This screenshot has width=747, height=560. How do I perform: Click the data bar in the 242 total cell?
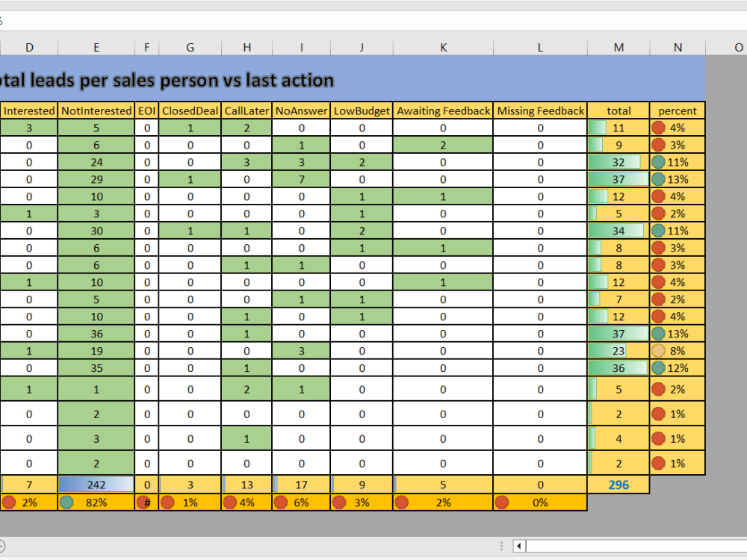click(96, 484)
